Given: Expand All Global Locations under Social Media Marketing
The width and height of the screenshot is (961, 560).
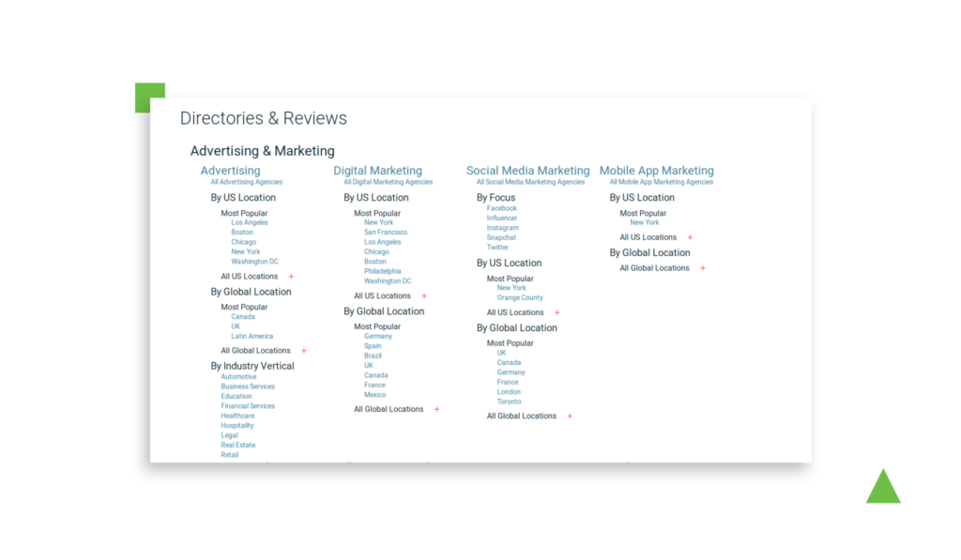Looking at the screenshot, I should tap(570, 416).
